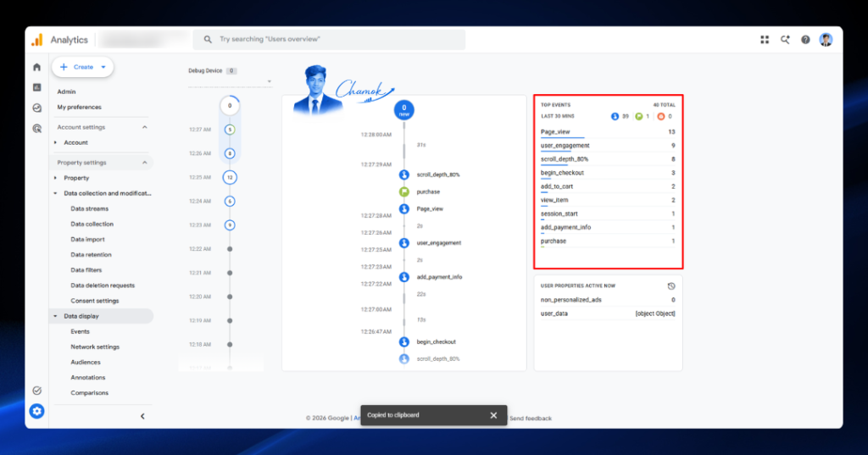Open Annotations
The width and height of the screenshot is (868, 455).
[x=87, y=378]
